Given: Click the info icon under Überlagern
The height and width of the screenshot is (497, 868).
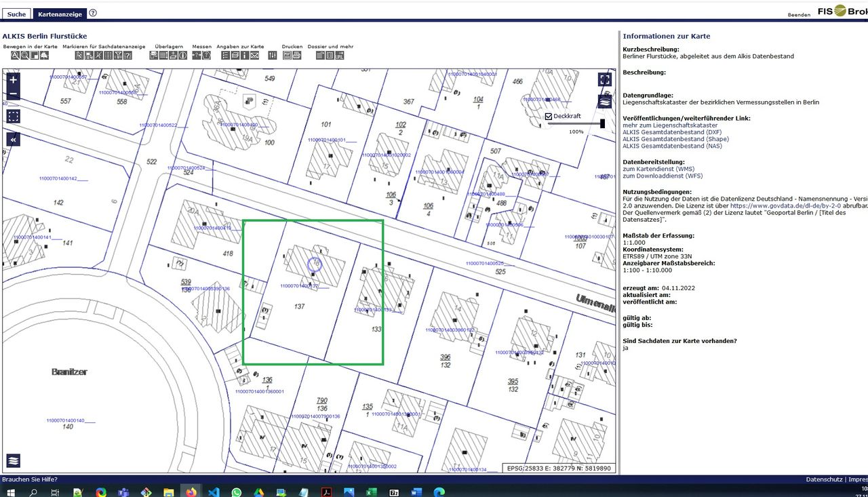Looking at the screenshot, I should (183, 56).
